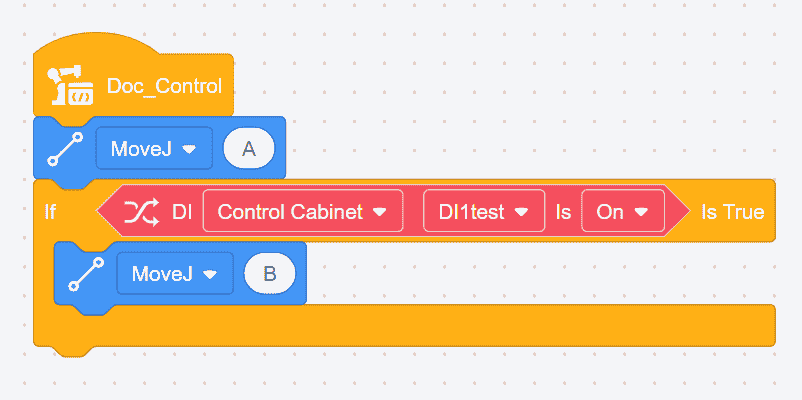Viewport: 802px width, 400px height.
Task: Click the Doc_Control block label
Action: point(164,86)
